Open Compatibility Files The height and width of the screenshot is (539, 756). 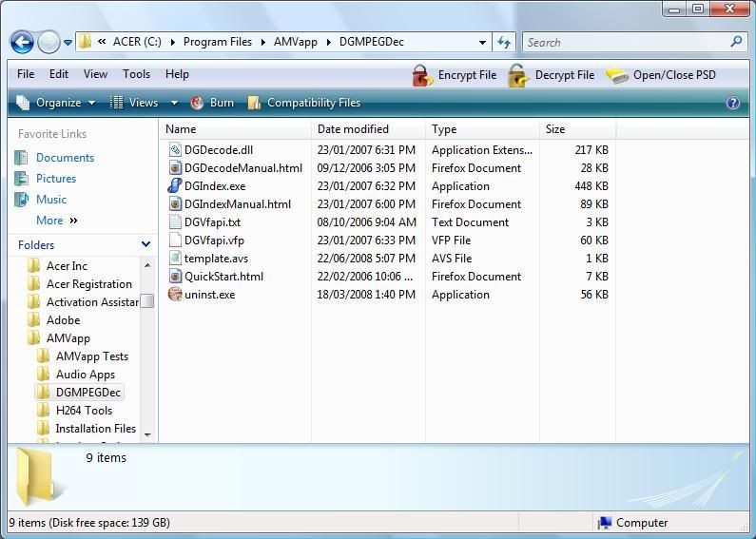coord(303,103)
